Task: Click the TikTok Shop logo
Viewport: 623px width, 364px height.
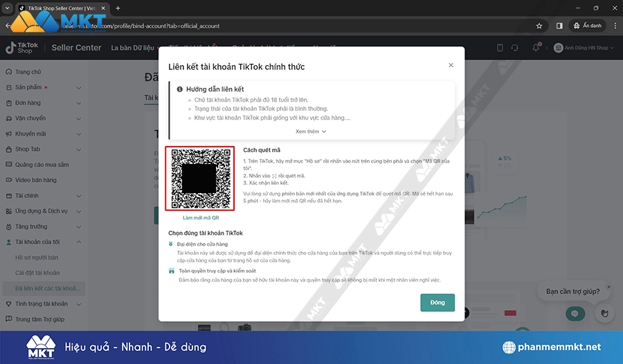Action: click(22, 48)
